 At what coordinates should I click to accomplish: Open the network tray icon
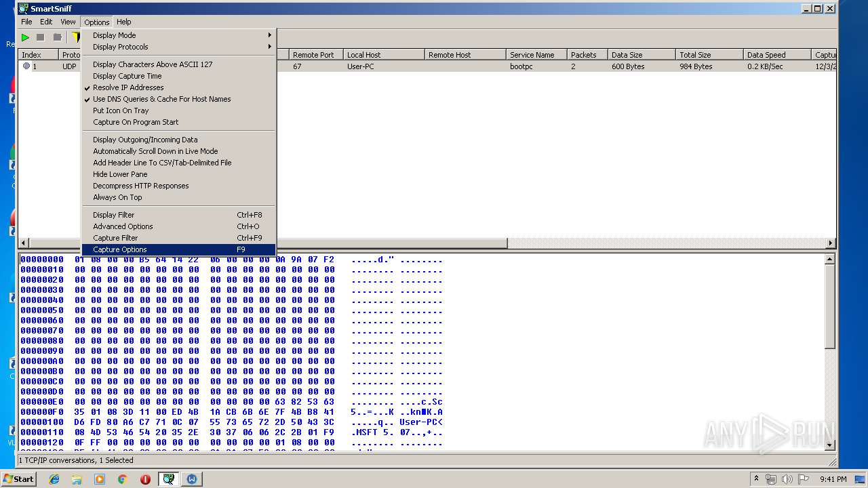click(771, 479)
